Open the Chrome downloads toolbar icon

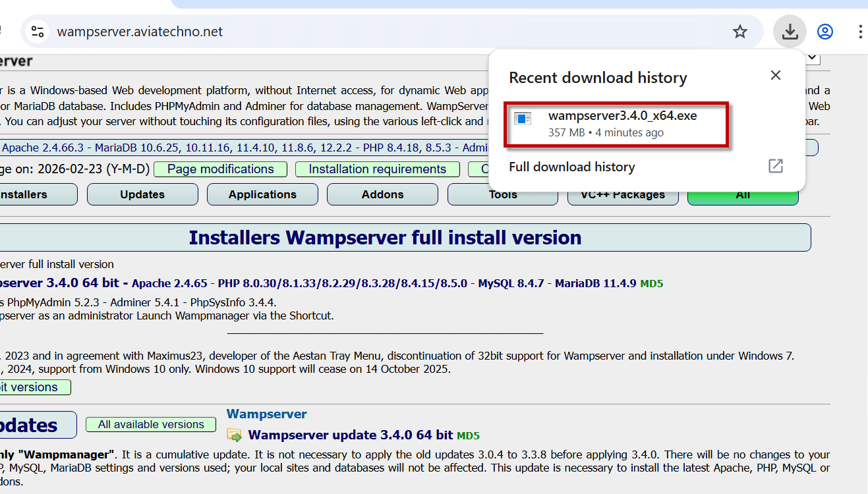pyautogui.click(x=790, y=32)
